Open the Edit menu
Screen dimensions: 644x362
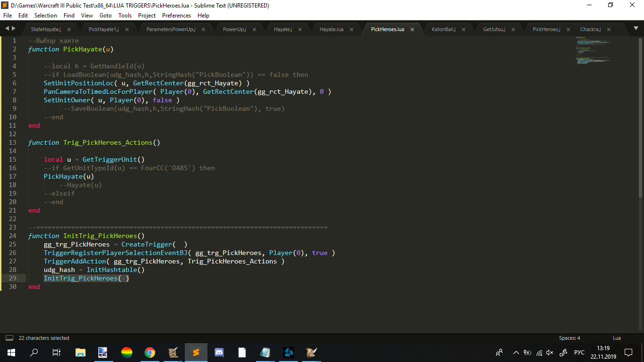(x=23, y=16)
